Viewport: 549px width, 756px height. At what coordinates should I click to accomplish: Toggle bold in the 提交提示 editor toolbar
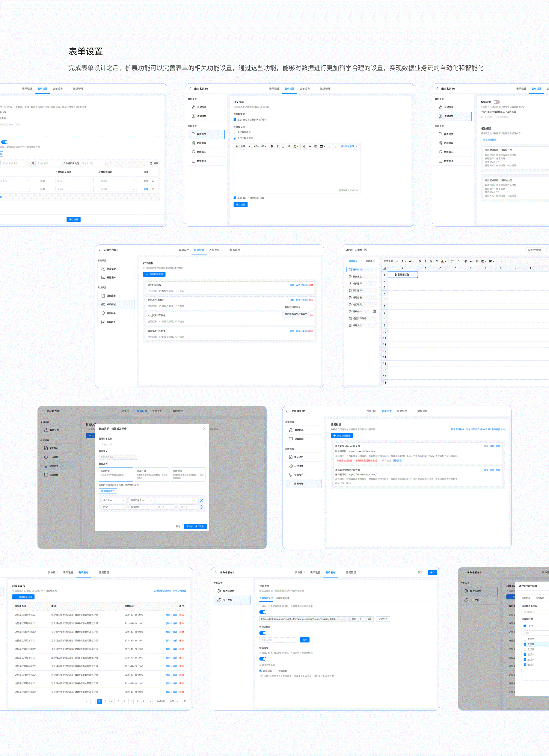pos(272,146)
